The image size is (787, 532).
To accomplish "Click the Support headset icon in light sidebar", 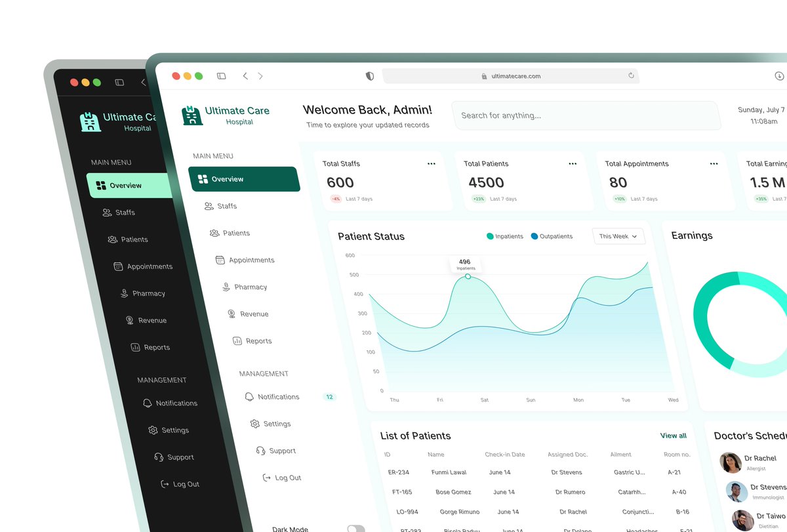I will 260,451.
